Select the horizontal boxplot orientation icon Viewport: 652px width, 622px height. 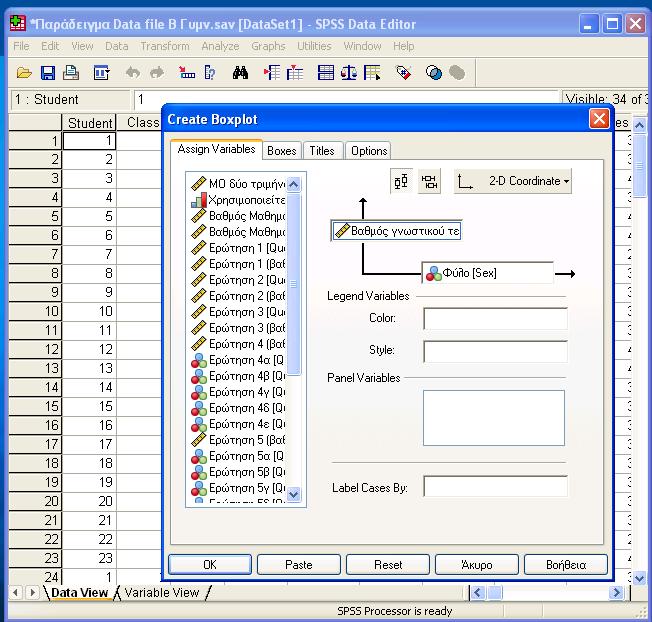coord(429,181)
